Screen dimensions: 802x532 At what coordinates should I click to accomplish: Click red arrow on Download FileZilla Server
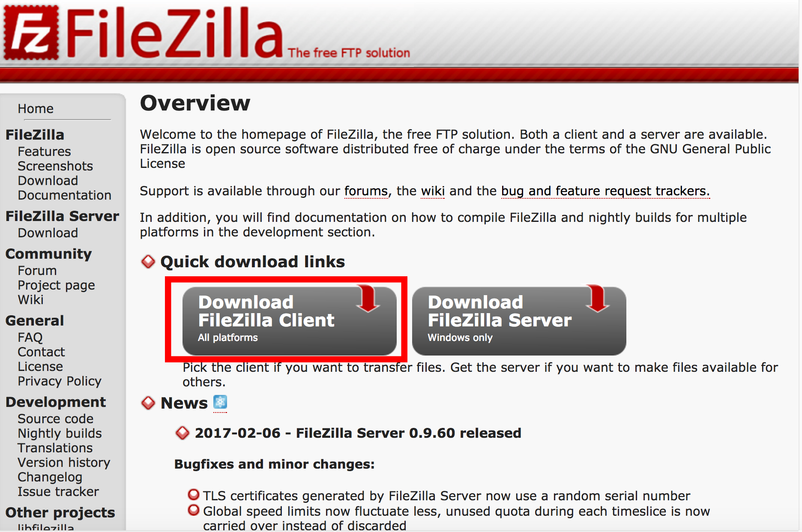(x=597, y=299)
